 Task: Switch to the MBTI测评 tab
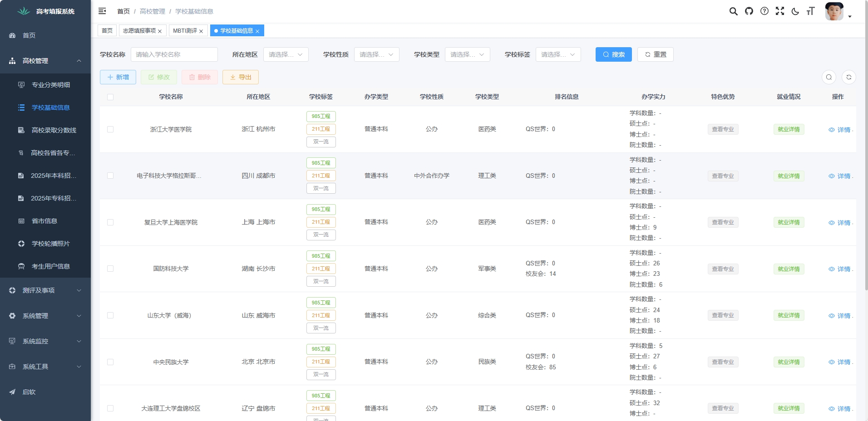click(186, 30)
